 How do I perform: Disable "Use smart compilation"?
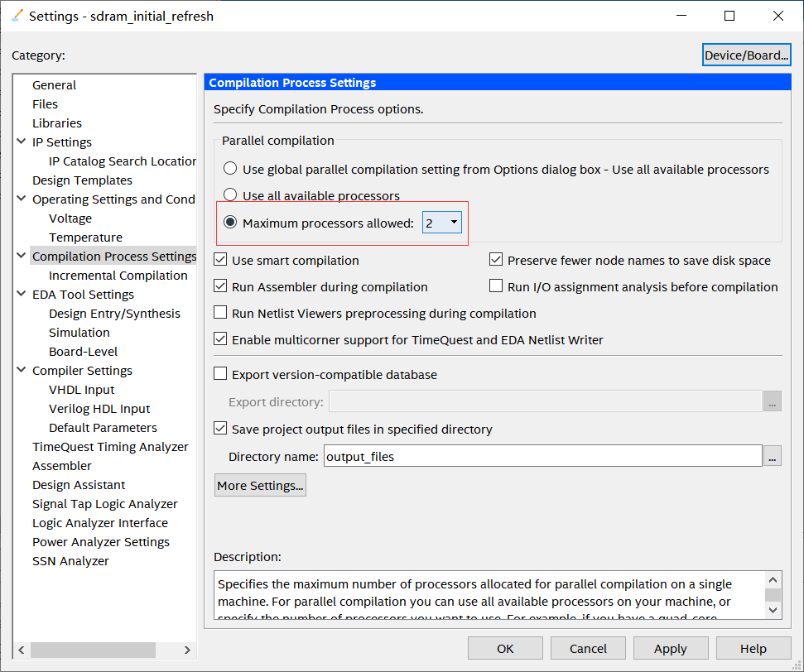pos(220,259)
